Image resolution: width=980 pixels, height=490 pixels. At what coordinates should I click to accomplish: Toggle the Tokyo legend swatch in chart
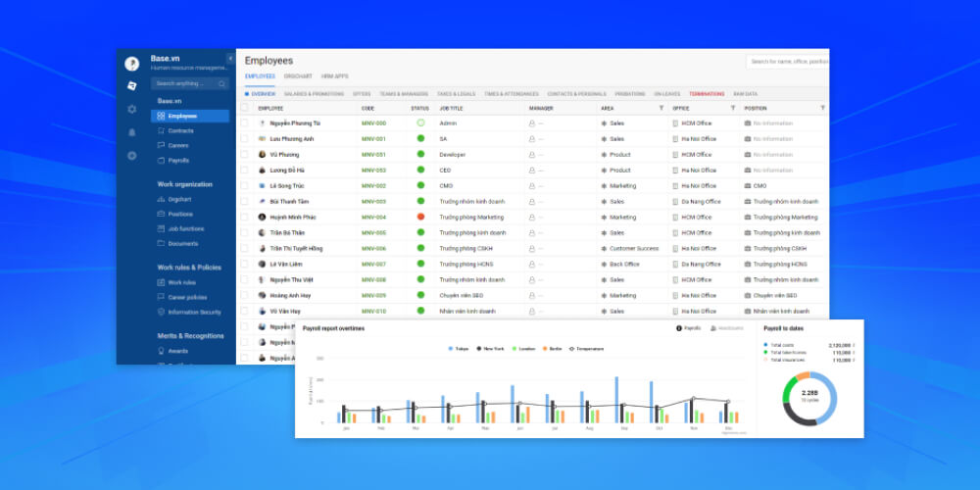point(451,348)
